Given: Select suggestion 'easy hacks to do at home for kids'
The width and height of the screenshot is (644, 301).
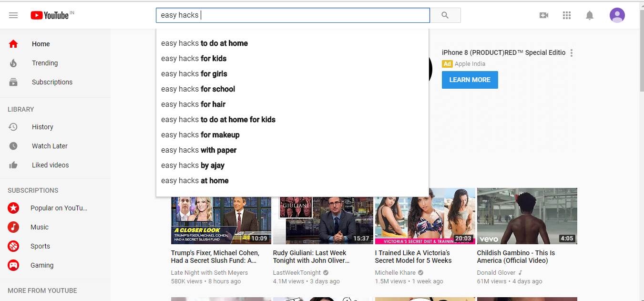Looking at the screenshot, I should pos(292,120).
